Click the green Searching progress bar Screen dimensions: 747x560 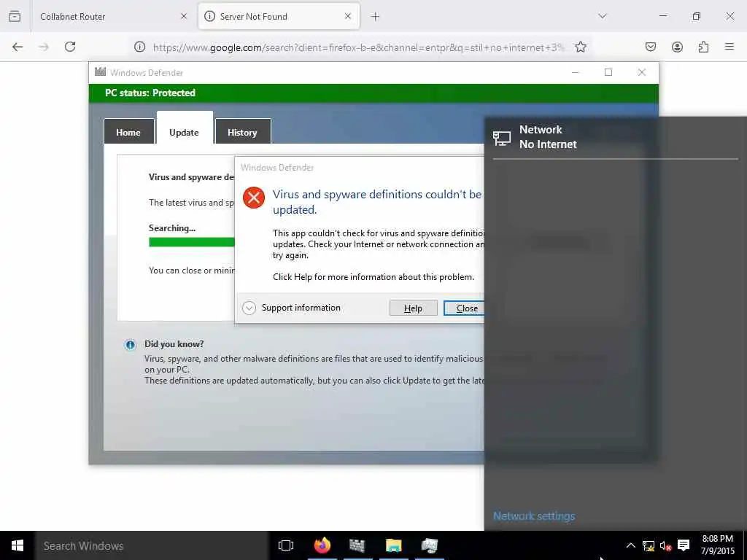(x=192, y=242)
